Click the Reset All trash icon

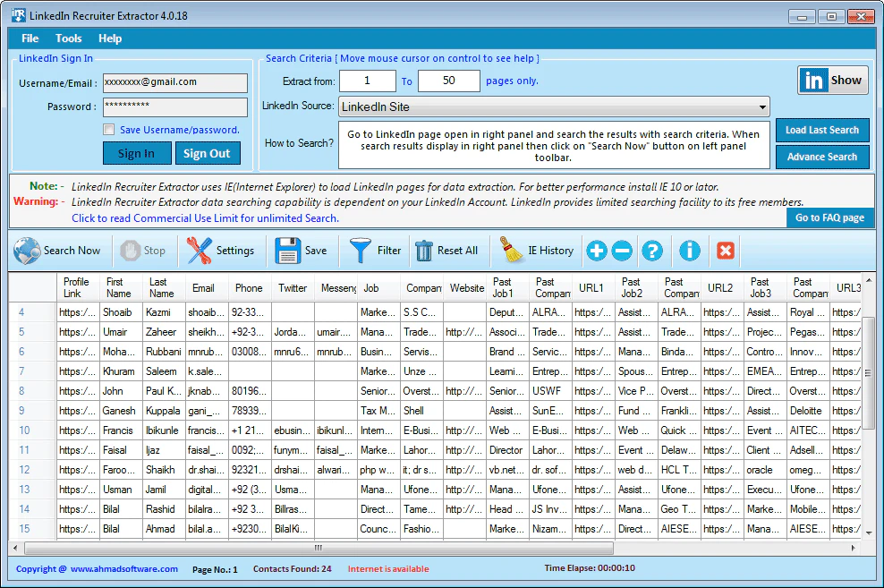coord(424,251)
